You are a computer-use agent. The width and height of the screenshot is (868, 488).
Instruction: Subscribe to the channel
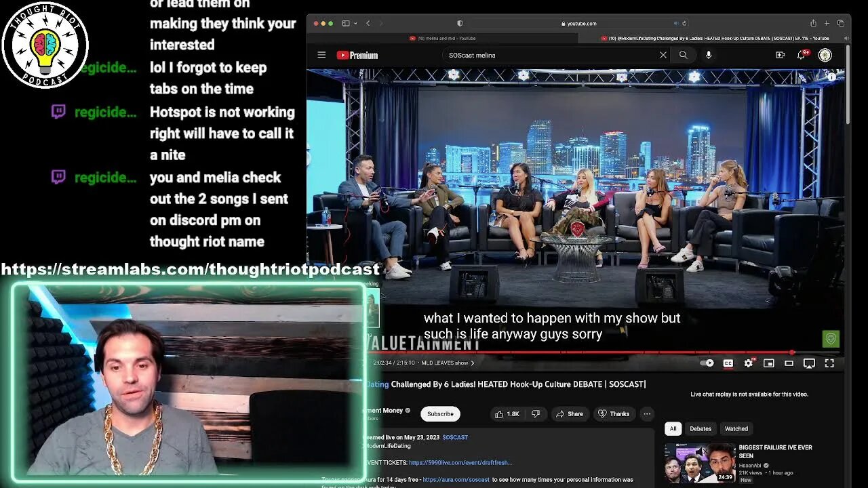pos(440,413)
